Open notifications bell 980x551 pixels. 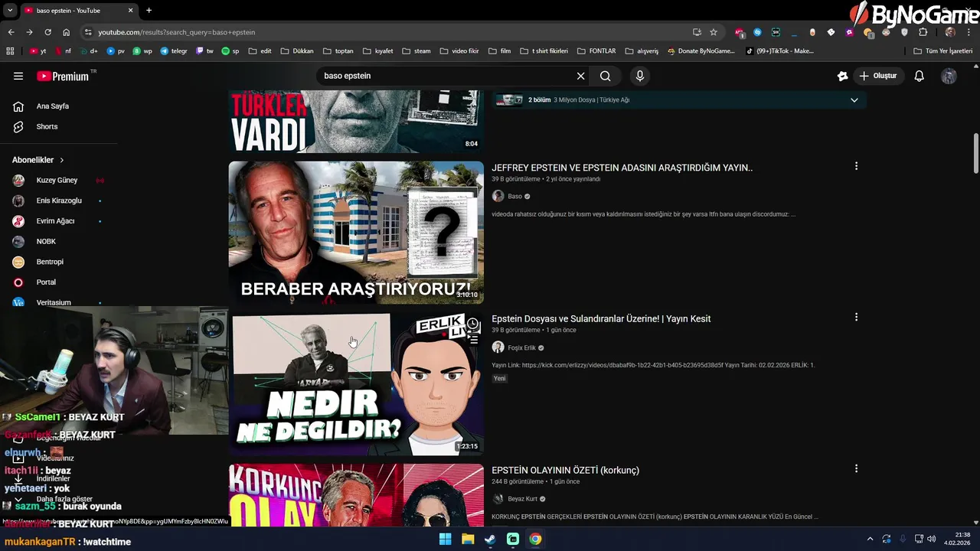point(920,76)
